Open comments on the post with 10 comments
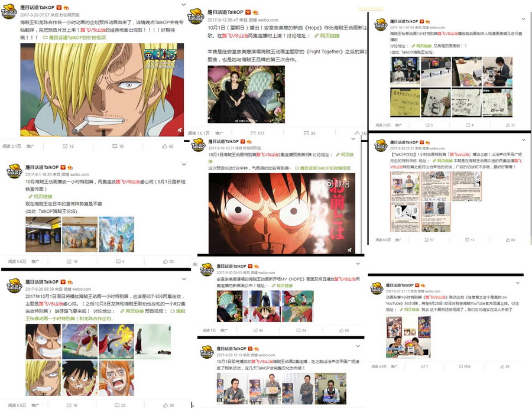Viewport: 532px width, 409px height. point(118,146)
